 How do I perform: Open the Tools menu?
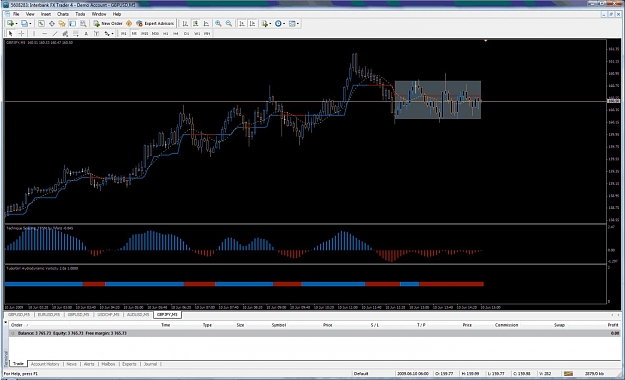(x=80, y=14)
